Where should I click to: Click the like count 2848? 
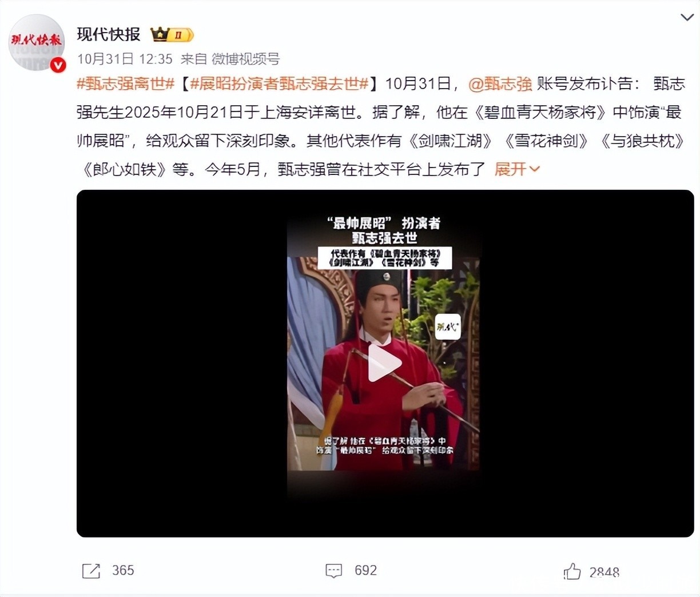(604, 572)
